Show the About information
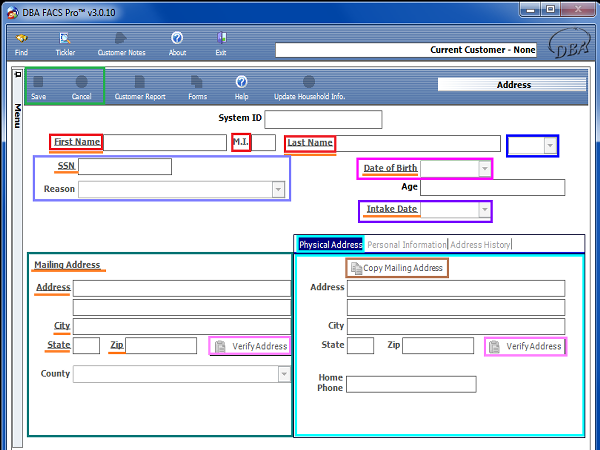 pyautogui.click(x=177, y=44)
